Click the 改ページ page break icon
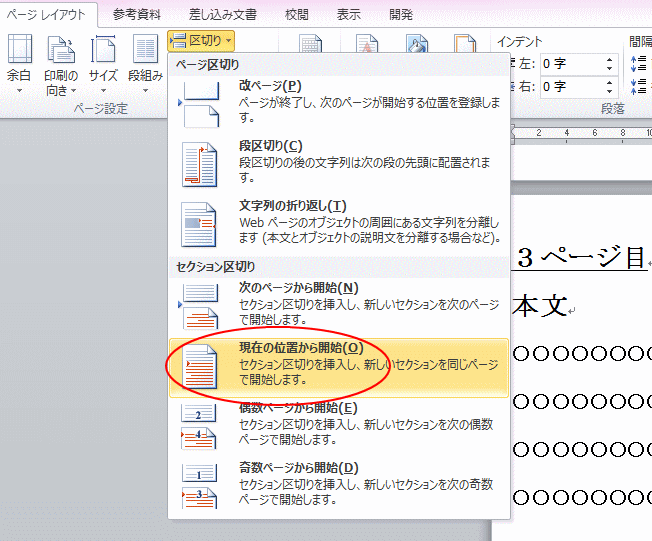This screenshot has height=541, width=652. (x=199, y=104)
